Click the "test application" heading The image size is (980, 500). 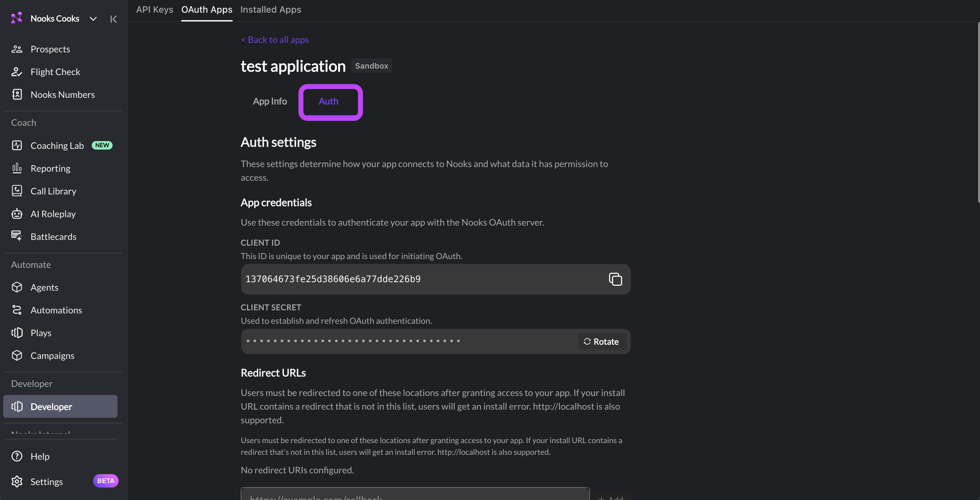coord(293,66)
